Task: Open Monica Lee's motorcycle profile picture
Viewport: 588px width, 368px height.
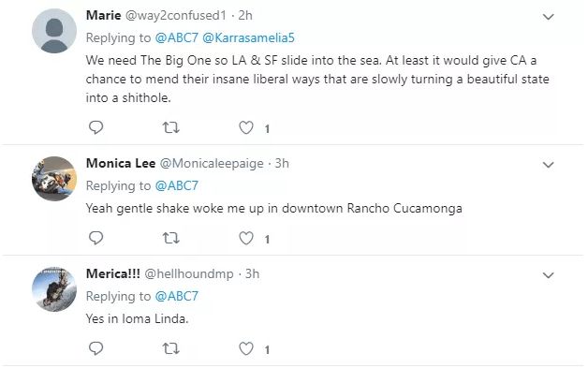Action: point(54,179)
